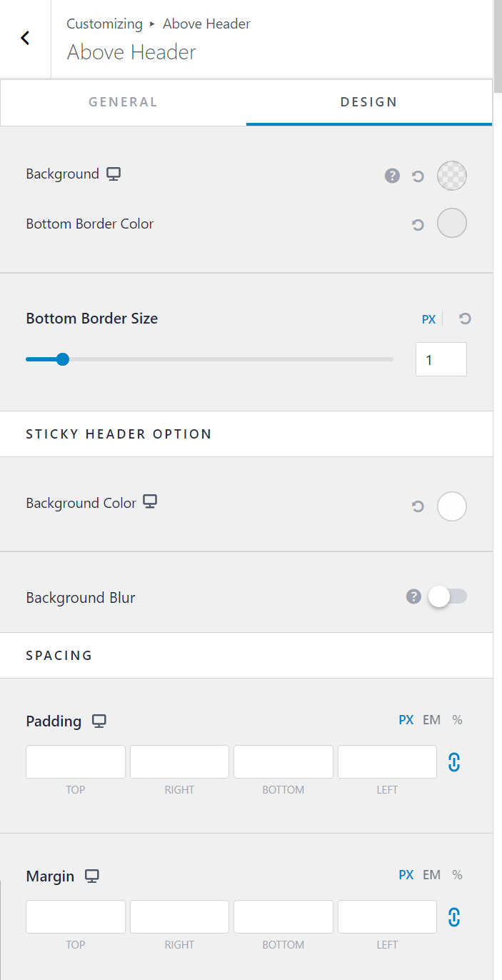The height and width of the screenshot is (980, 502).
Task: Click the help icon next to Background
Action: 392,176
